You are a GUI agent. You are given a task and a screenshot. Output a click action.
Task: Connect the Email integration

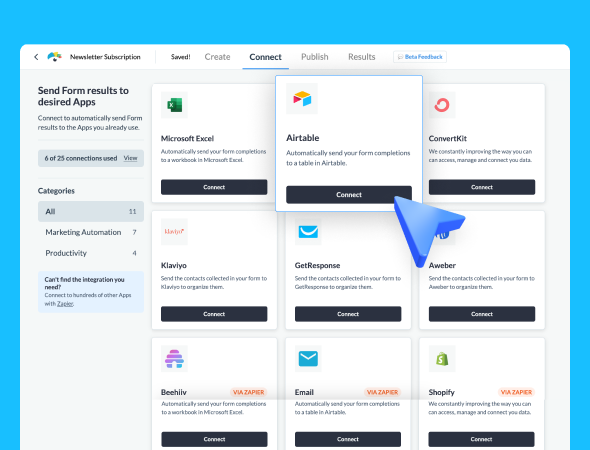348,439
